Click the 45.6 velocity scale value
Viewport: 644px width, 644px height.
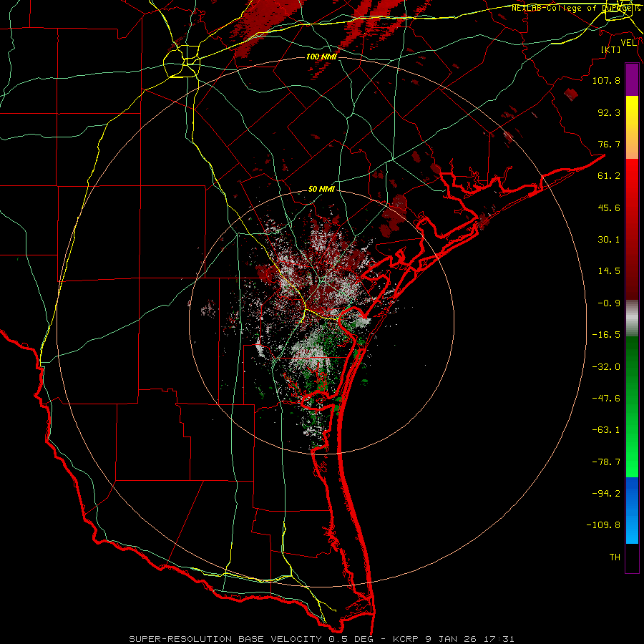(x=609, y=208)
